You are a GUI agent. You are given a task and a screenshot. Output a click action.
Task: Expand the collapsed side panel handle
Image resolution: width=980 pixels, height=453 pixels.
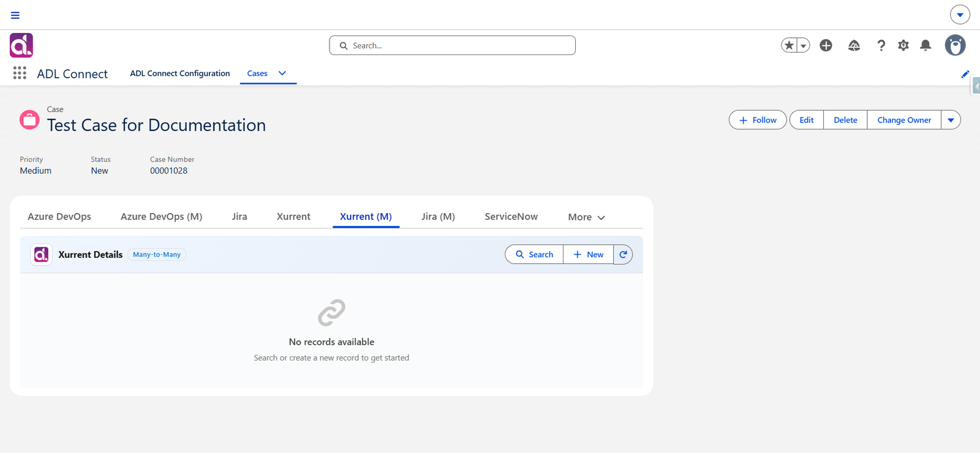coord(976,87)
